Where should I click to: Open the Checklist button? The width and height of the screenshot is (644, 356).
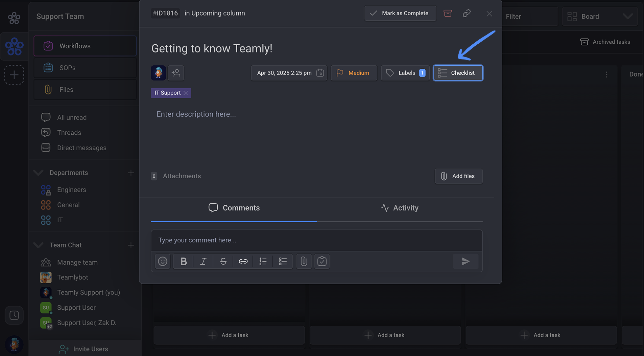tap(458, 73)
